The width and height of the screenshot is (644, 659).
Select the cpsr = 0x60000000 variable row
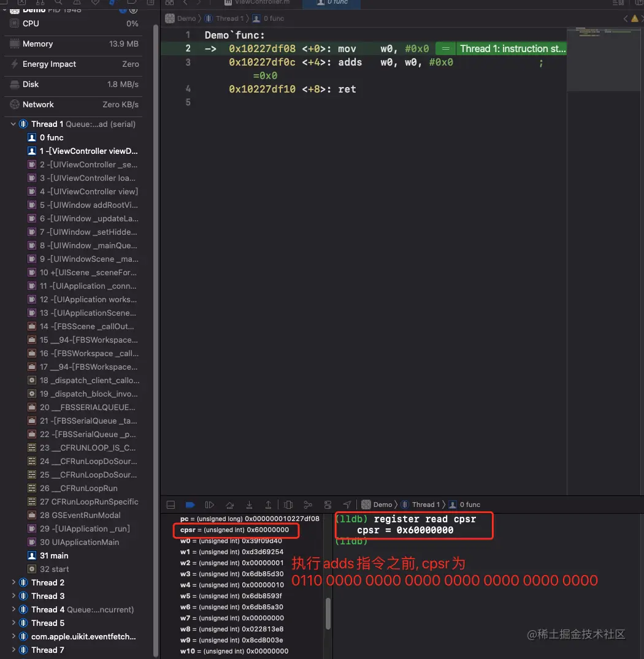coord(234,530)
